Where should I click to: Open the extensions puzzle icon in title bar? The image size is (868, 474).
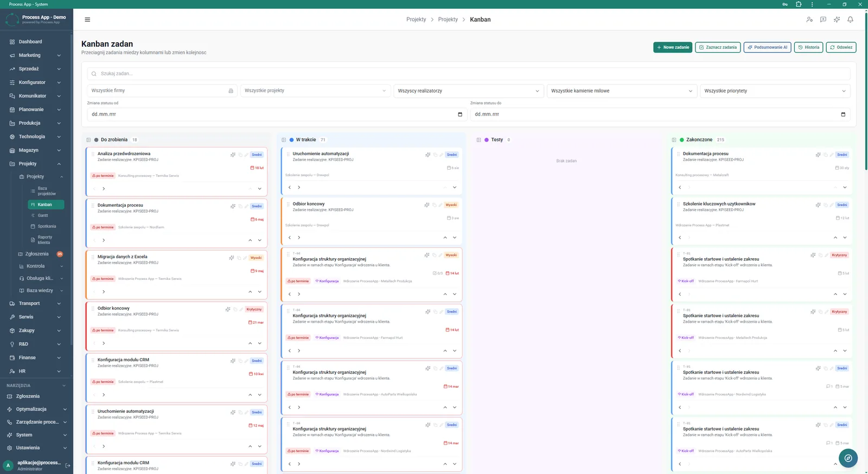[799, 4]
